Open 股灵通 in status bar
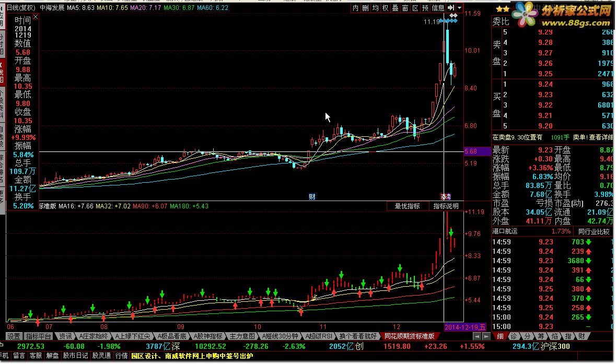Viewport: 616px width, 364px height. click(101, 356)
